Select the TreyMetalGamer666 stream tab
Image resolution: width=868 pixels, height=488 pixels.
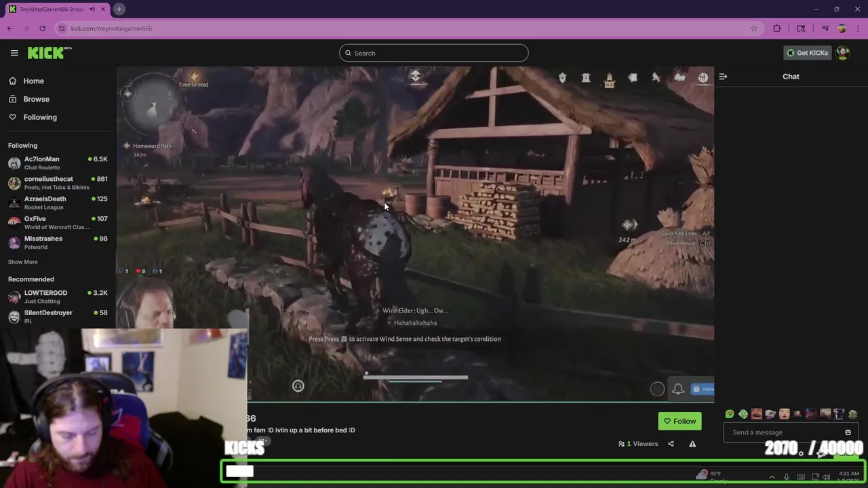point(57,9)
